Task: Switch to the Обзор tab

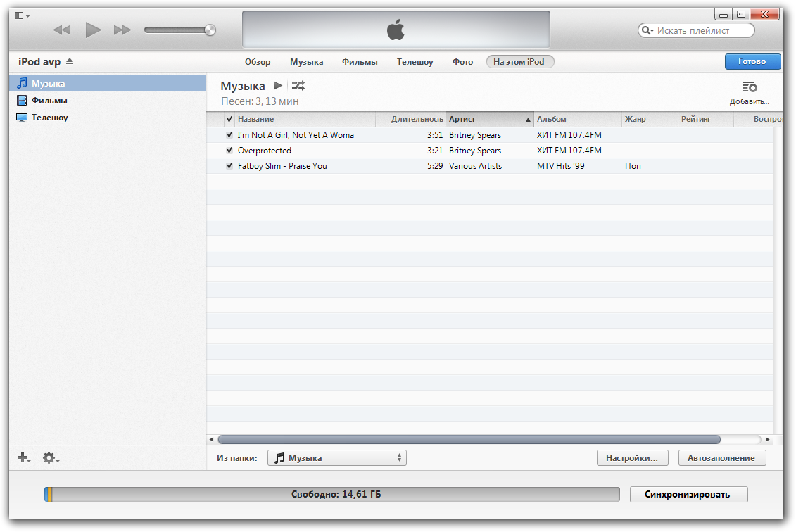Action: [258, 62]
